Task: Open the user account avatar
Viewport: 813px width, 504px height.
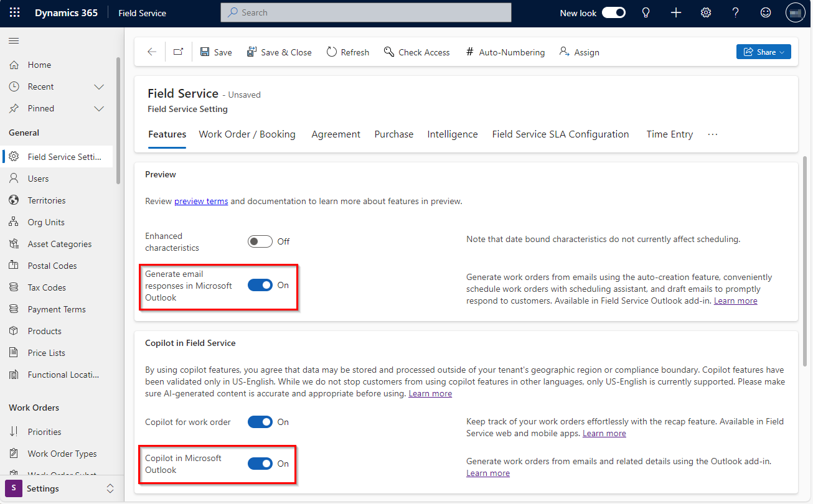Action: click(796, 12)
